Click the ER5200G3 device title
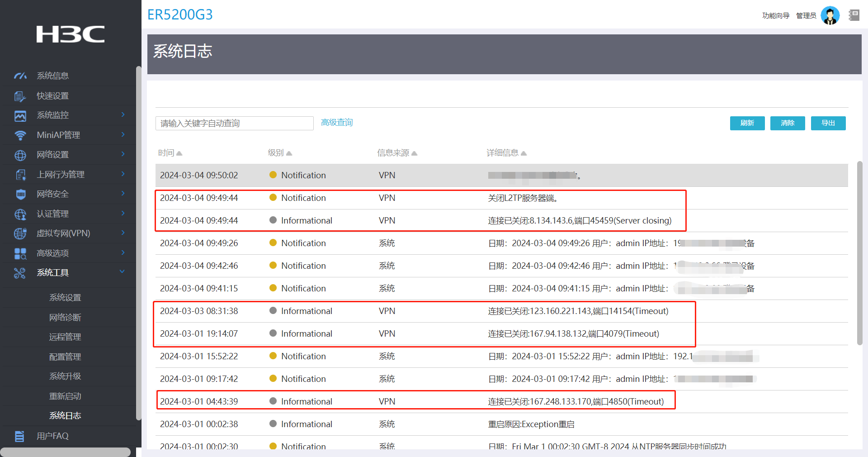Viewport: 868px width, 457px height. click(180, 14)
